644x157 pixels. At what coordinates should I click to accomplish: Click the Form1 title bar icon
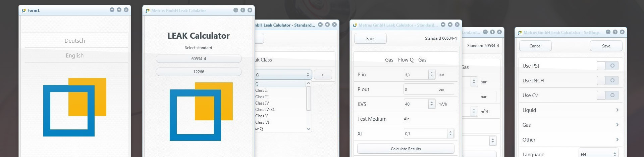click(23, 10)
